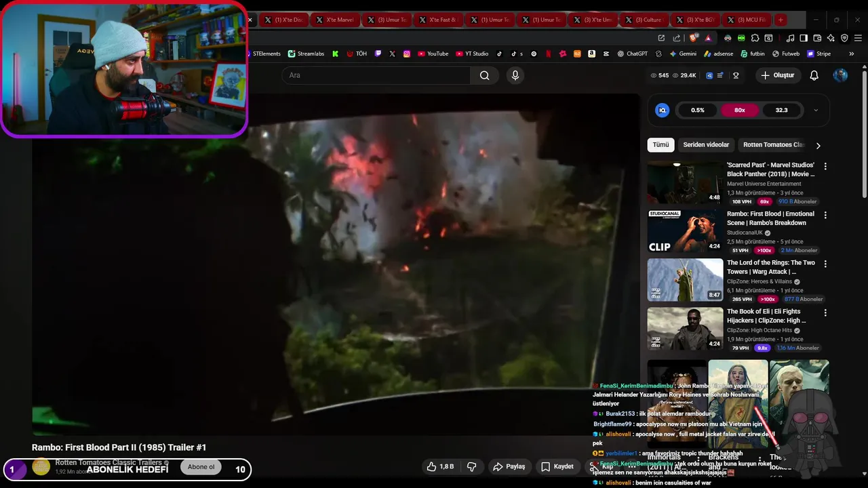Viewport: 868px width, 488px height.
Task: Open the STElements bookmark
Action: [x=265, y=54]
